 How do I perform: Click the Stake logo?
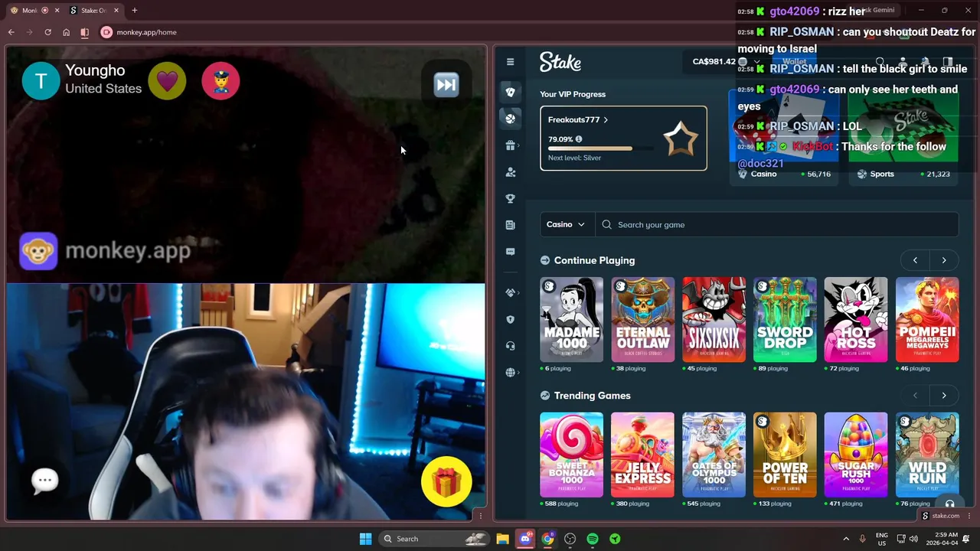click(x=560, y=62)
